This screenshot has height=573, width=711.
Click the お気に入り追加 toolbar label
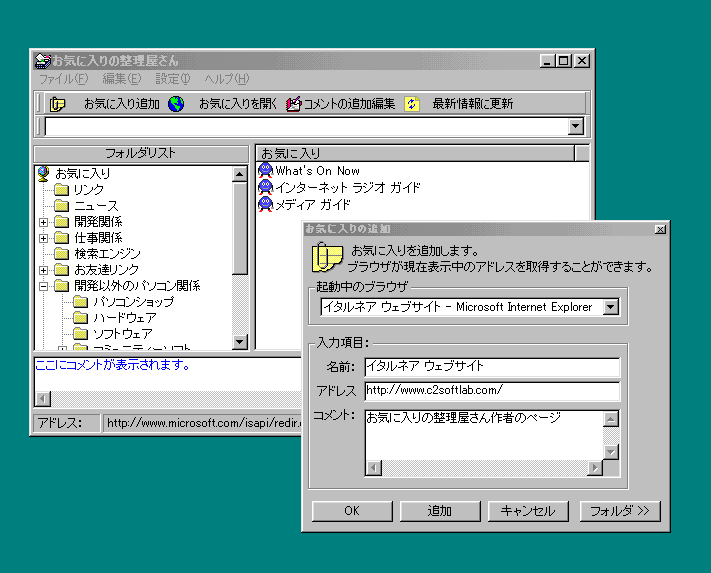coord(122,104)
